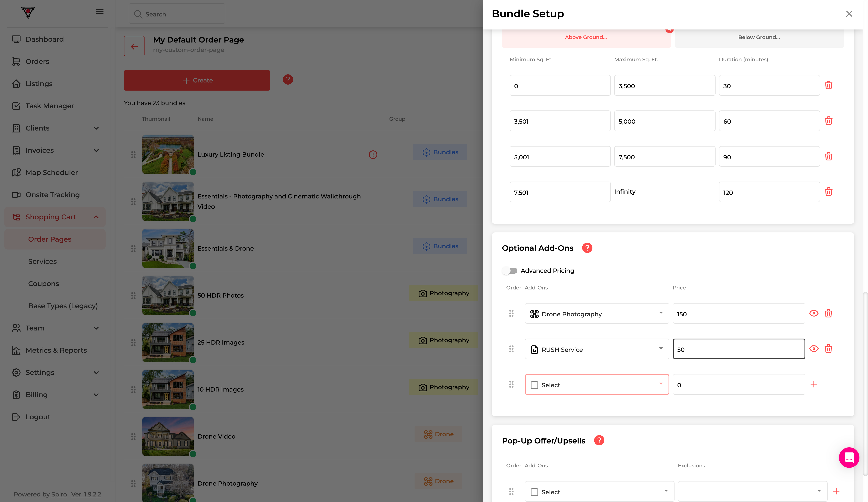Open Coupons under Shopping Cart

coord(43,283)
